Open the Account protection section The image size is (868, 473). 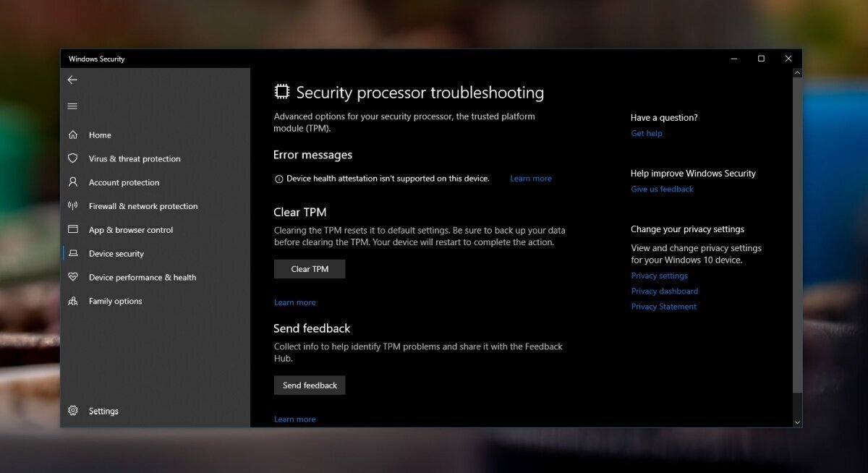click(124, 183)
